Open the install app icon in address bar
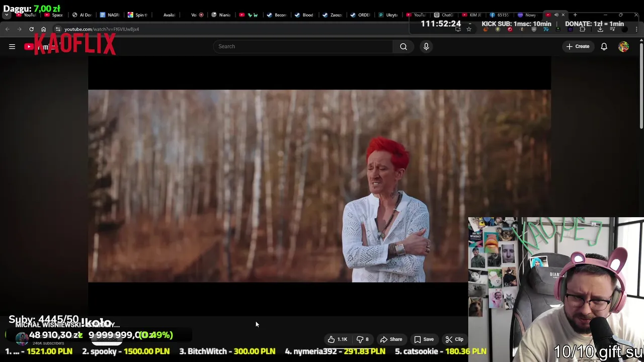The height and width of the screenshot is (362, 644). coord(458,29)
